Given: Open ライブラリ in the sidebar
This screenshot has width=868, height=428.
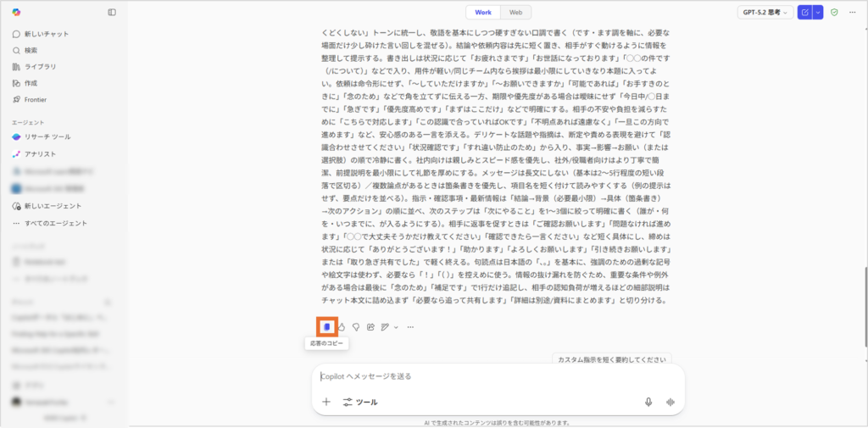Looking at the screenshot, I should point(41,66).
